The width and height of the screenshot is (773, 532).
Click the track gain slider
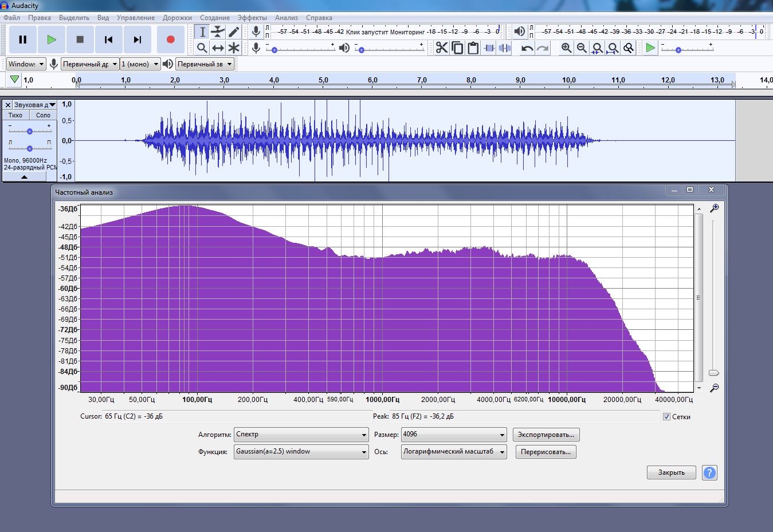coord(29,131)
